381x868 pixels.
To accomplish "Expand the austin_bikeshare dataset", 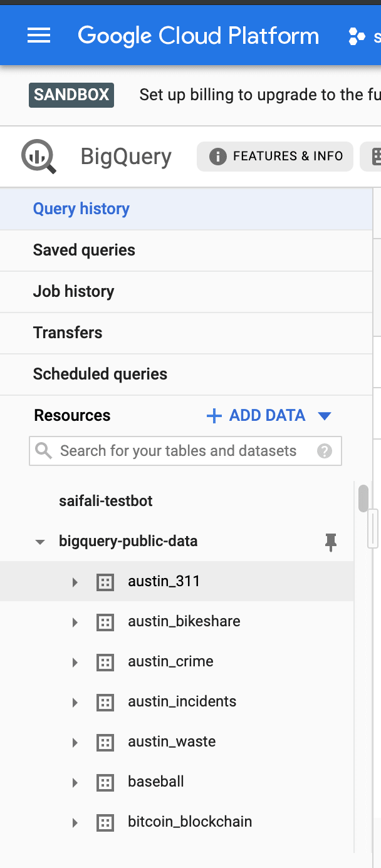I will pos(75,622).
